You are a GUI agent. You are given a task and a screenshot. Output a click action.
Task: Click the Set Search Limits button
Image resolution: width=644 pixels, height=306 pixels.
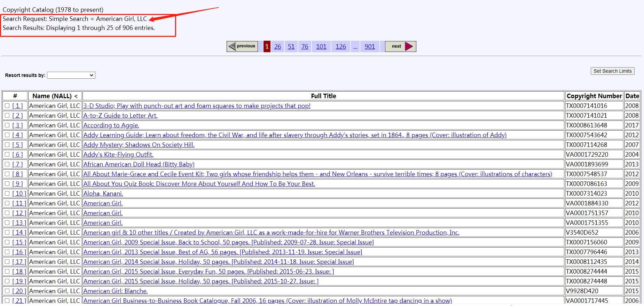click(612, 71)
